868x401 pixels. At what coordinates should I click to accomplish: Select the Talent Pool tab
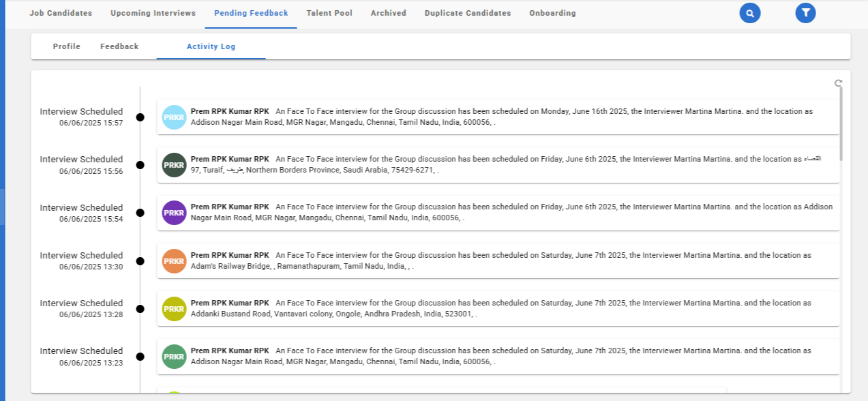point(329,13)
